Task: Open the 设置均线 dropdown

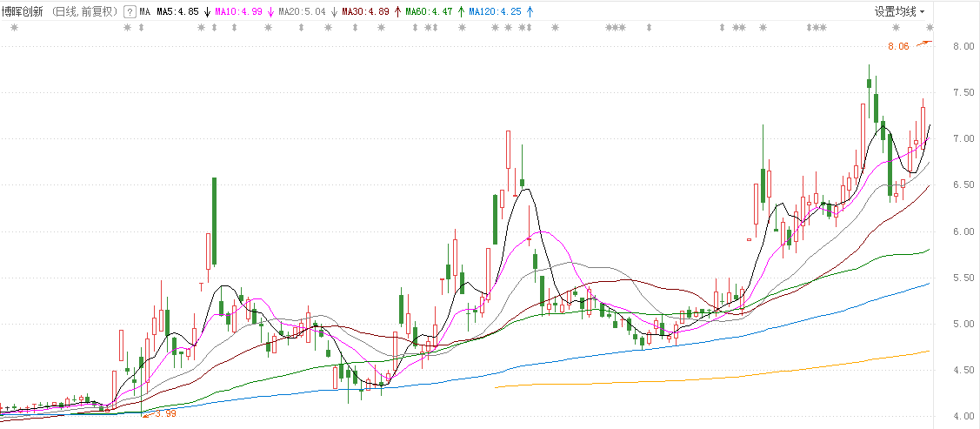Action: click(x=899, y=12)
